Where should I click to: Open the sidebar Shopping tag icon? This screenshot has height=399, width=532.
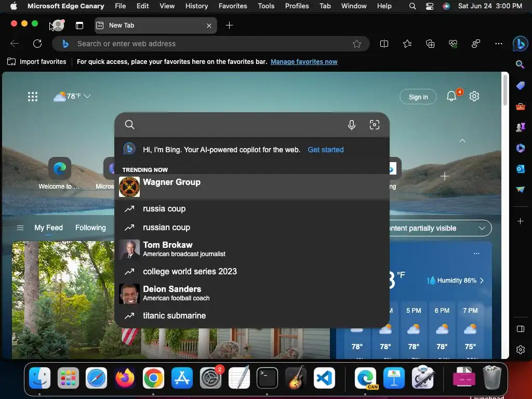520,86
